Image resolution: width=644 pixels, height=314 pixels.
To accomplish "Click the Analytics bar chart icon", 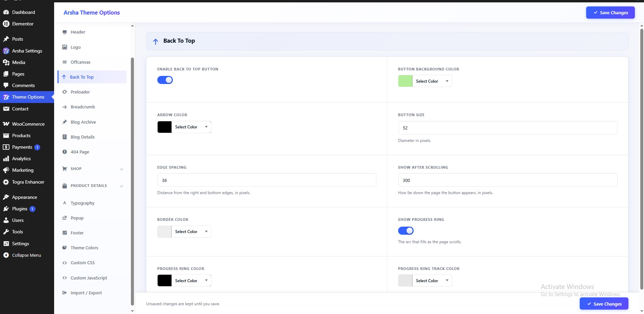I will (6, 159).
